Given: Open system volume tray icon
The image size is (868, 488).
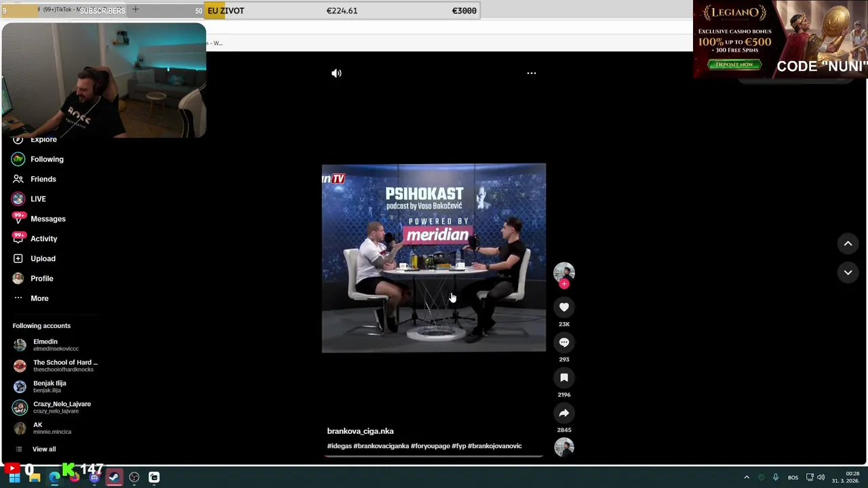Looking at the screenshot, I should point(821,478).
